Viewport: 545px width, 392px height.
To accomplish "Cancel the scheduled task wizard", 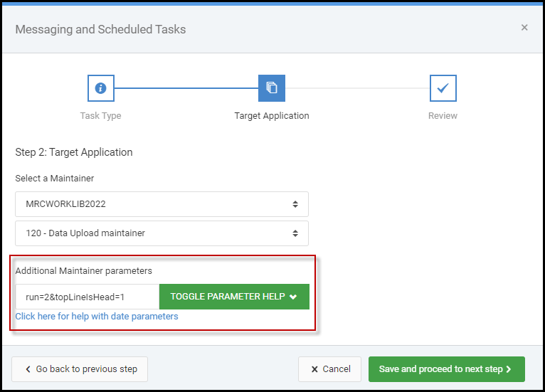I will click(x=329, y=369).
